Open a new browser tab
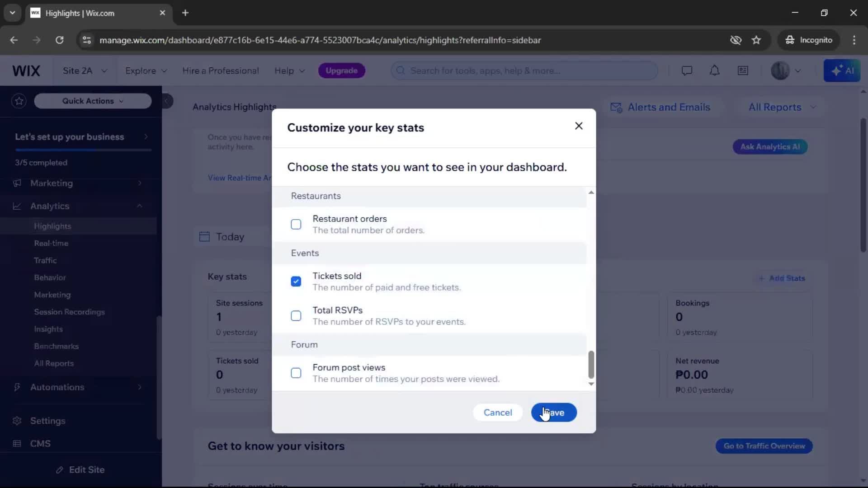This screenshot has height=488, width=868. point(185,13)
